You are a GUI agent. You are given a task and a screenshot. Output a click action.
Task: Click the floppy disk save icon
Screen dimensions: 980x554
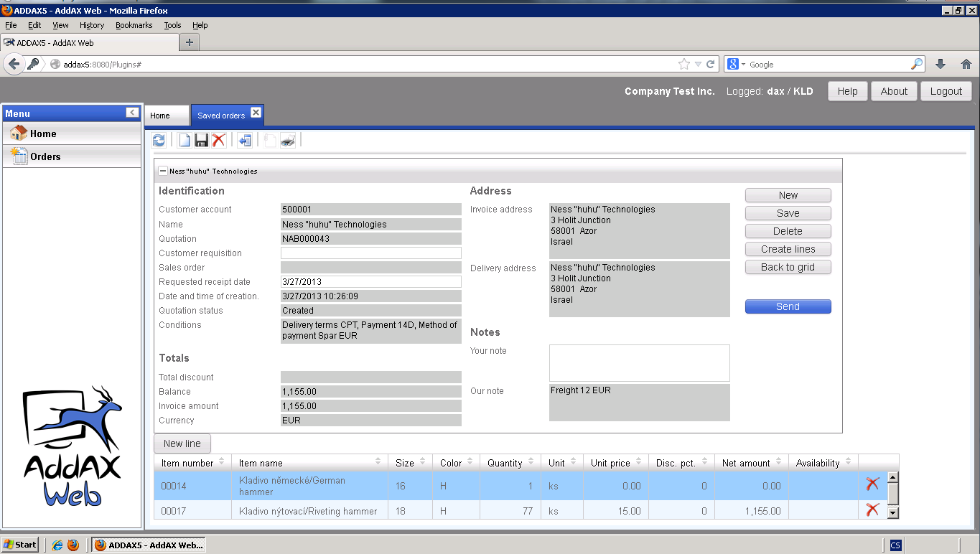[202, 141]
